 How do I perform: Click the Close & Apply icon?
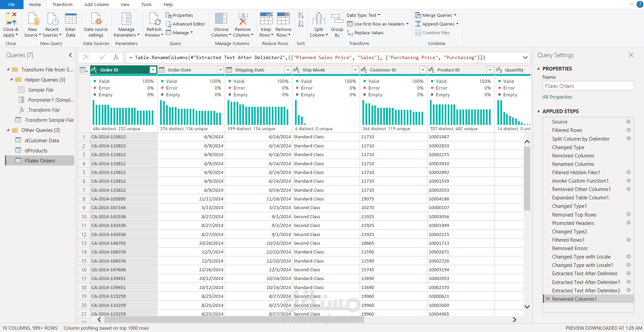coord(11,19)
